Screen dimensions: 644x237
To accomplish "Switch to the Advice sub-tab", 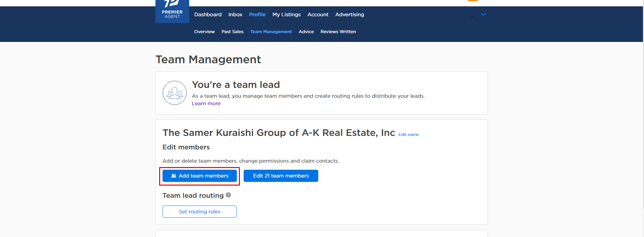I will click(x=306, y=32).
